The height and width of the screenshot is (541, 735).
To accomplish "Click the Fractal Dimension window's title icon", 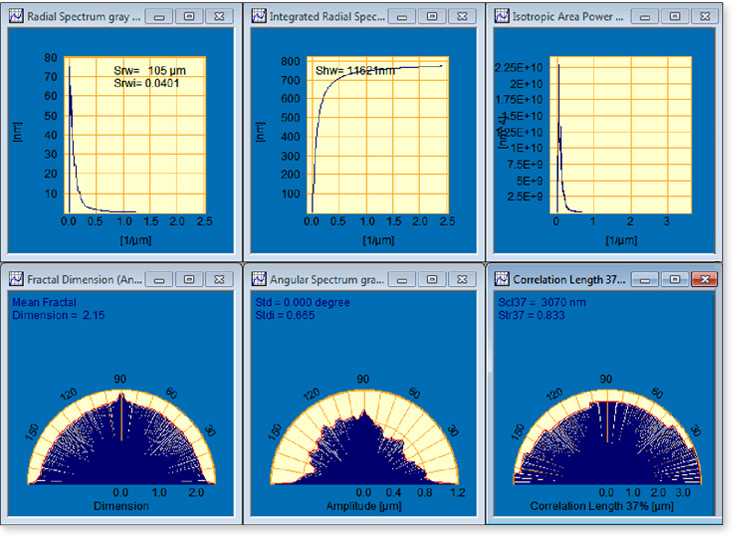I will pos(16,279).
